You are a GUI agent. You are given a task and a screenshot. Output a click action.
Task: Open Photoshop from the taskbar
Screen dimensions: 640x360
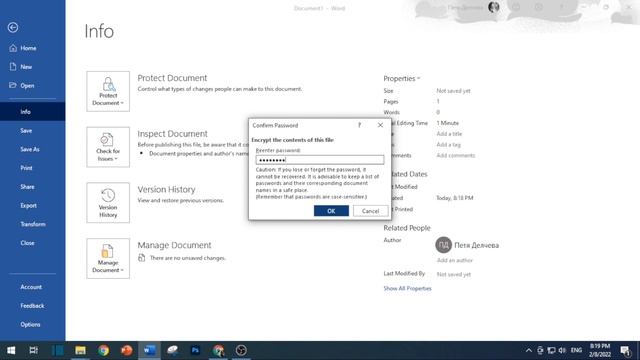195,351
